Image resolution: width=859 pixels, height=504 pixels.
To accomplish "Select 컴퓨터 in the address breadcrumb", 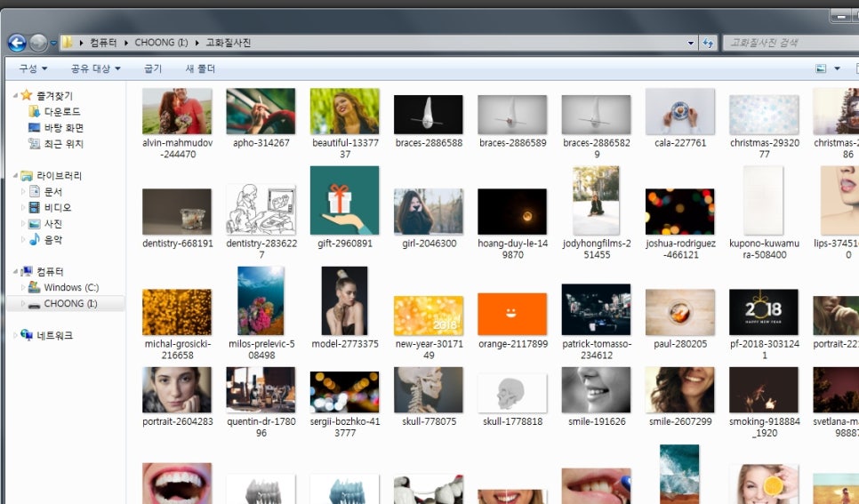I will click(103, 43).
